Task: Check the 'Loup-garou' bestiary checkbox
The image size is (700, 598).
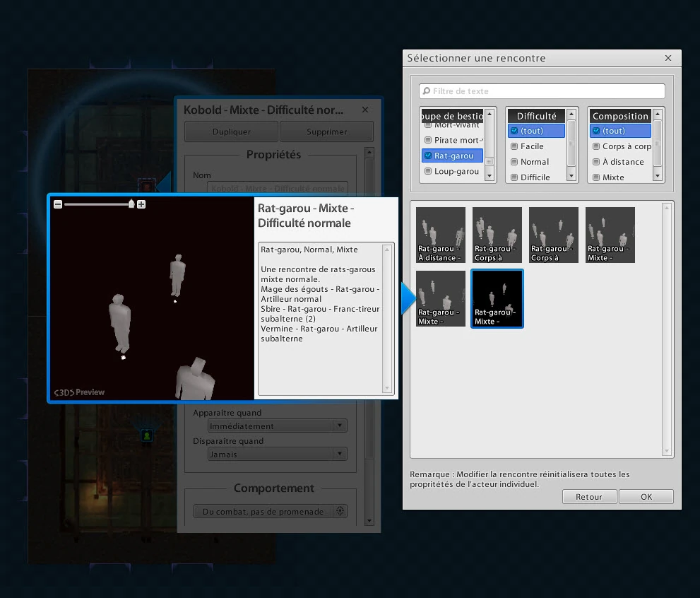Action: (x=428, y=171)
